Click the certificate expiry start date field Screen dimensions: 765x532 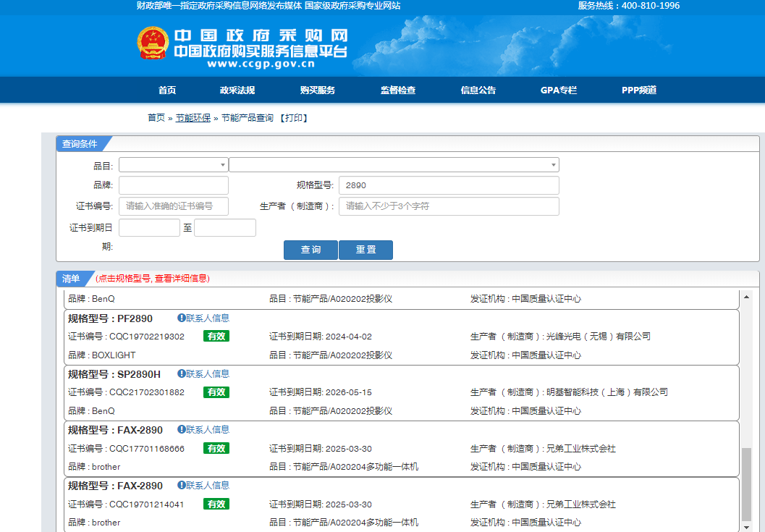pos(149,228)
